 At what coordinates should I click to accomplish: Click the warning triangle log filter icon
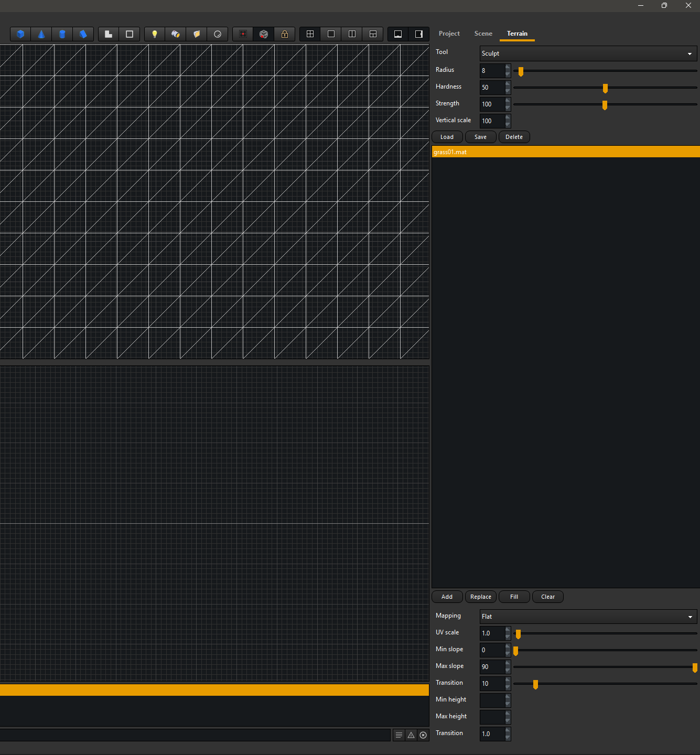(x=411, y=735)
